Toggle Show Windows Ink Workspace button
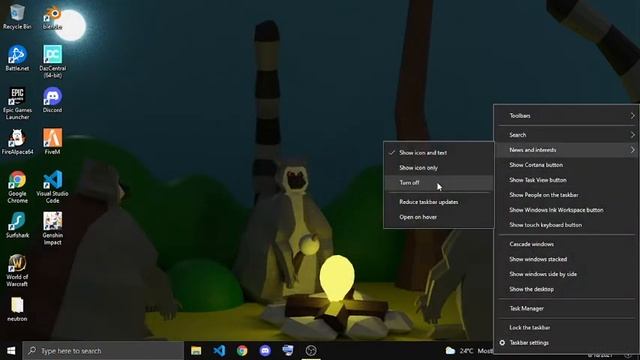Viewport: 640px width, 360px height. 567,210
